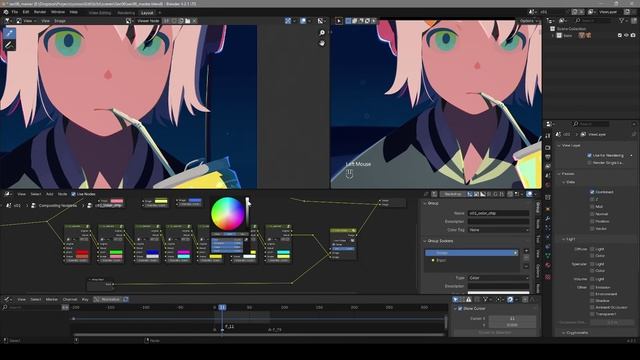
Task: Click the properties panel search field
Action: (x=591, y=124)
